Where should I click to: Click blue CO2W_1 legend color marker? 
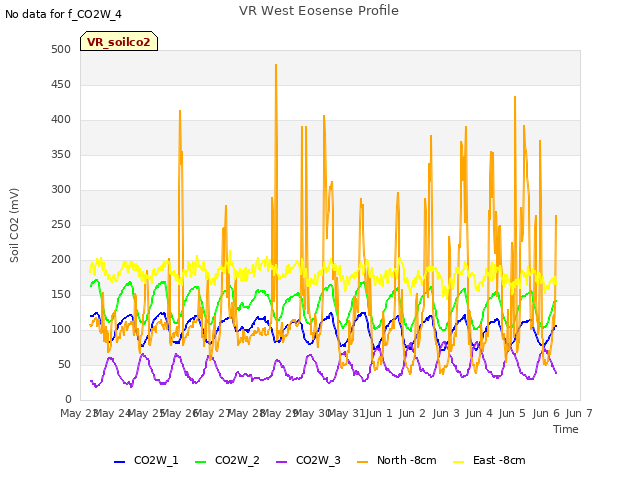pyautogui.click(x=119, y=462)
